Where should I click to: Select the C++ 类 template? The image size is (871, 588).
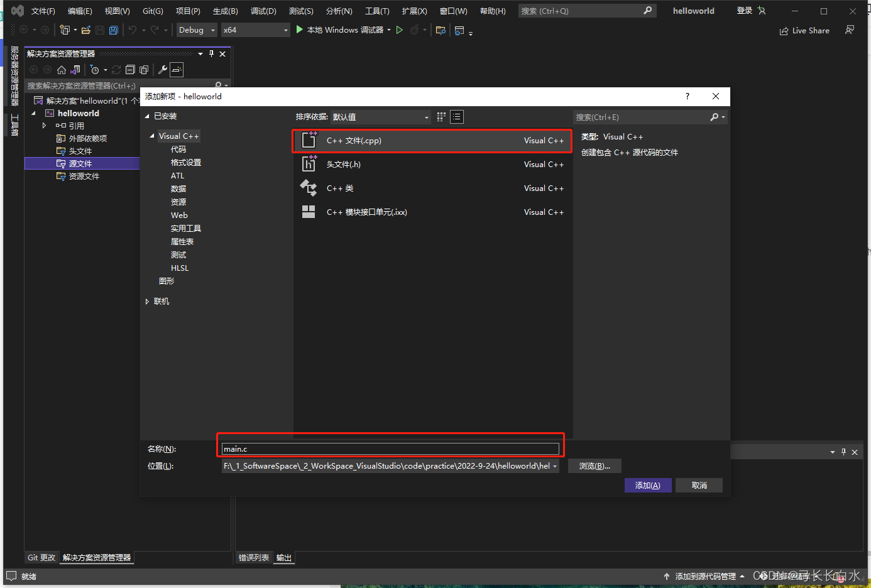[432, 188]
